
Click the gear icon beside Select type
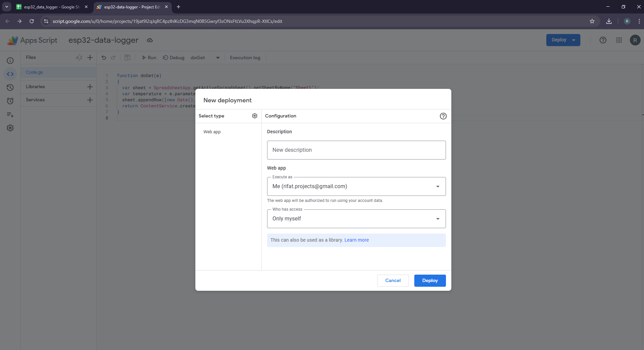[255, 116]
